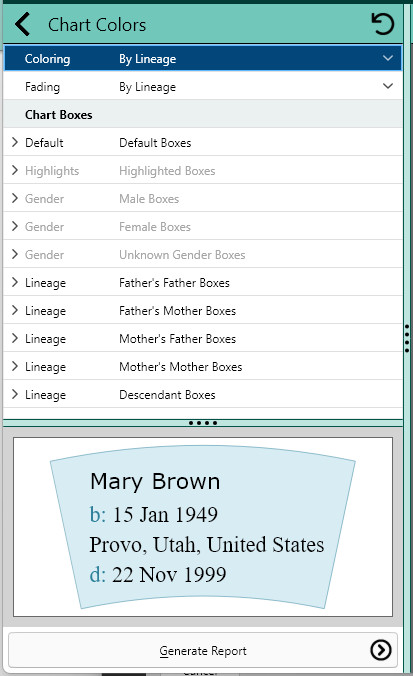Reset chart colors with the undo icon
Image resolution: width=413 pixels, height=676 pixels.
pyautogui.click(x=382, y=24)
